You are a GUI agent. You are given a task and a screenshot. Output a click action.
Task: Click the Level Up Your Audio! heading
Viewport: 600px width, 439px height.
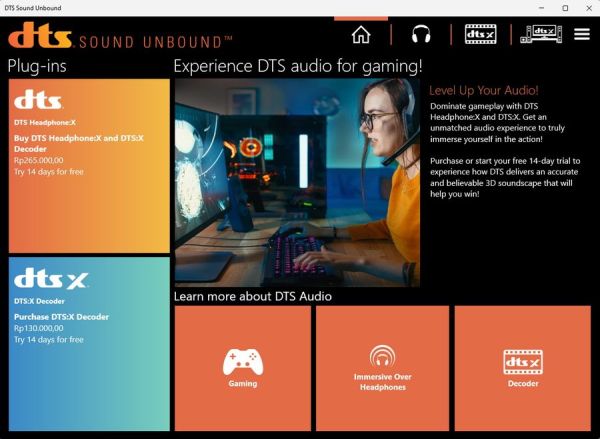coord(484,91)
